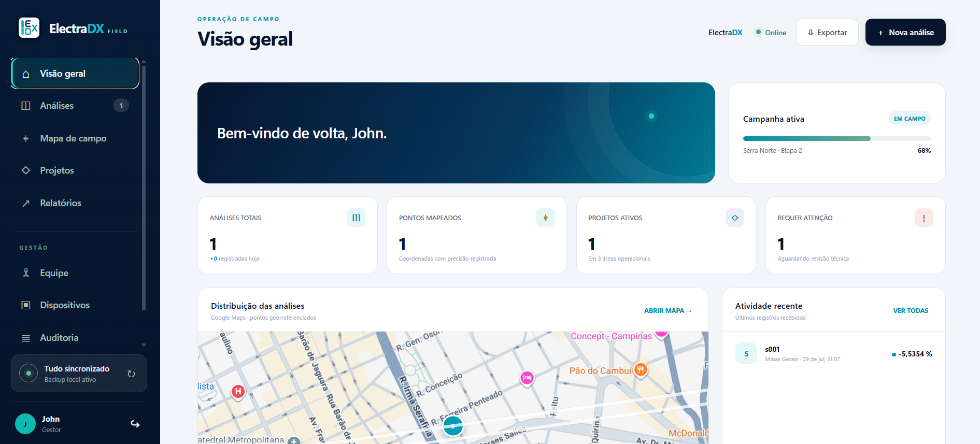This screenshot has width=980, height=444.
Task: Click the Tudo sincronizado status card
Action: pos(79,374)
